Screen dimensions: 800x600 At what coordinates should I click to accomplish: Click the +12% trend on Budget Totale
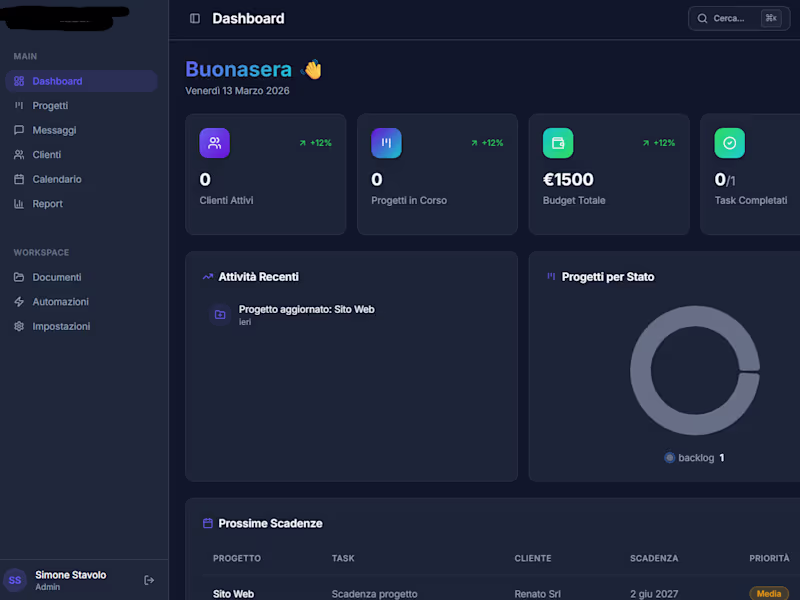659,143
